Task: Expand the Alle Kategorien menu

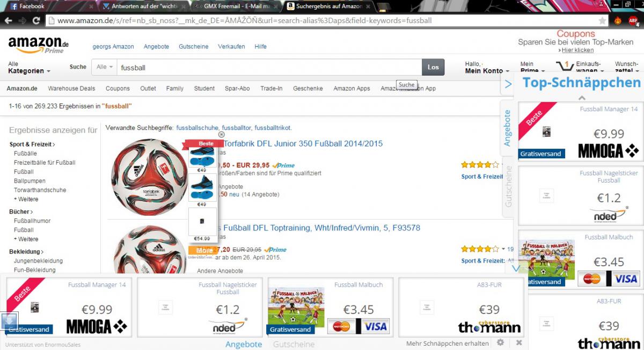Action: [x=29, y=68]
